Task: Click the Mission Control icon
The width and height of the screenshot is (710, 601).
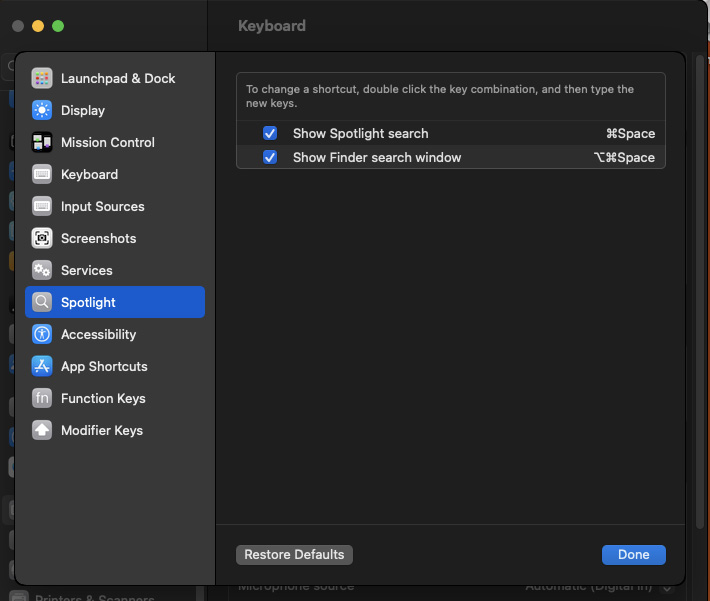Action: (x=42, y=142)
